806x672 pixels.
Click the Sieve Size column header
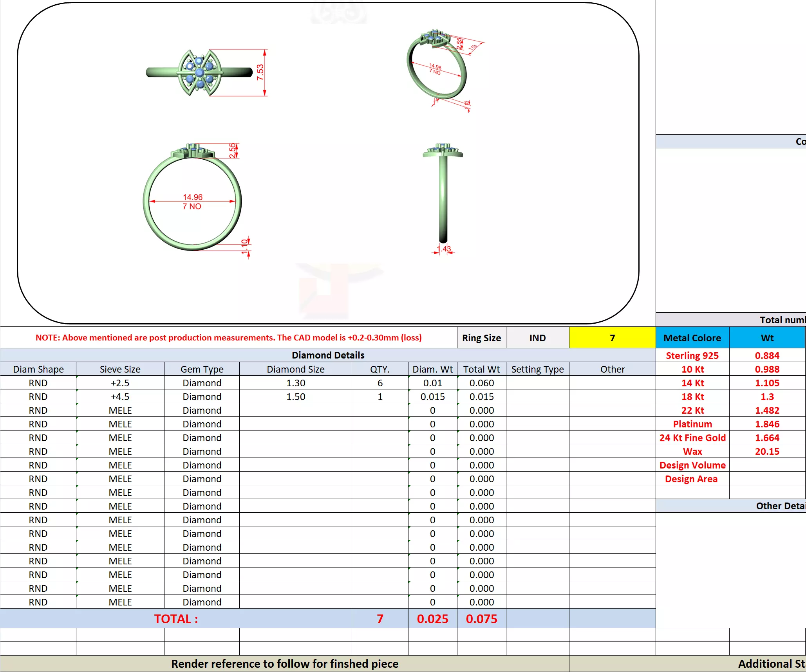point(120,369)
